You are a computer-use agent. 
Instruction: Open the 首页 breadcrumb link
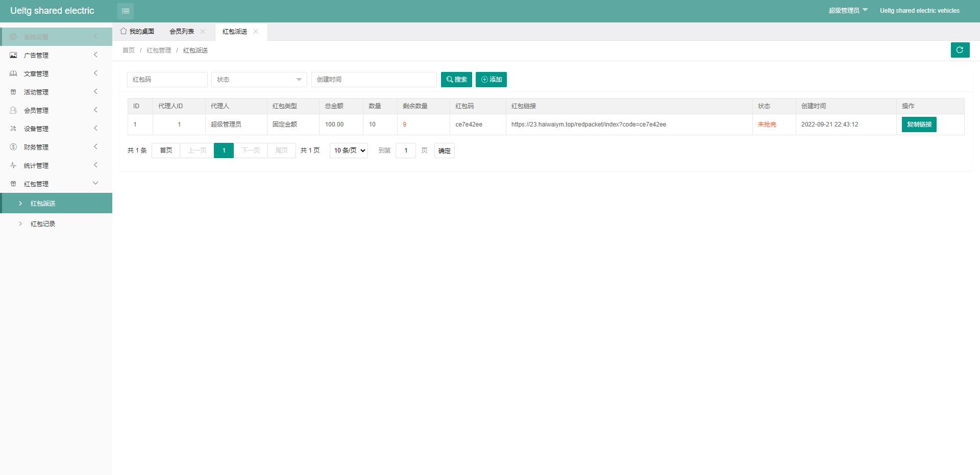point(128,50)
